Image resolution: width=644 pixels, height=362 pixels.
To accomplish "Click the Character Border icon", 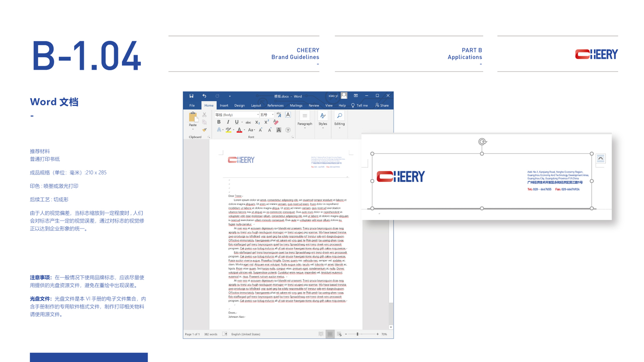I will click(288, 115).
